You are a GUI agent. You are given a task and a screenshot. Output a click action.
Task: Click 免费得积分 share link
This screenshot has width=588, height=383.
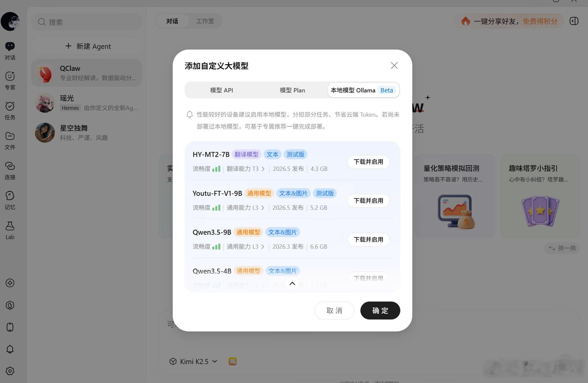[540, 21]
